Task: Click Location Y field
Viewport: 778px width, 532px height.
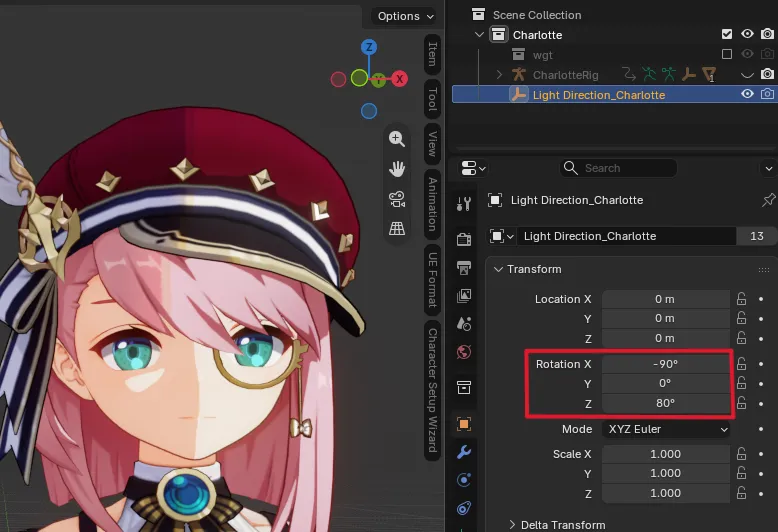Action: pos(665,319)
